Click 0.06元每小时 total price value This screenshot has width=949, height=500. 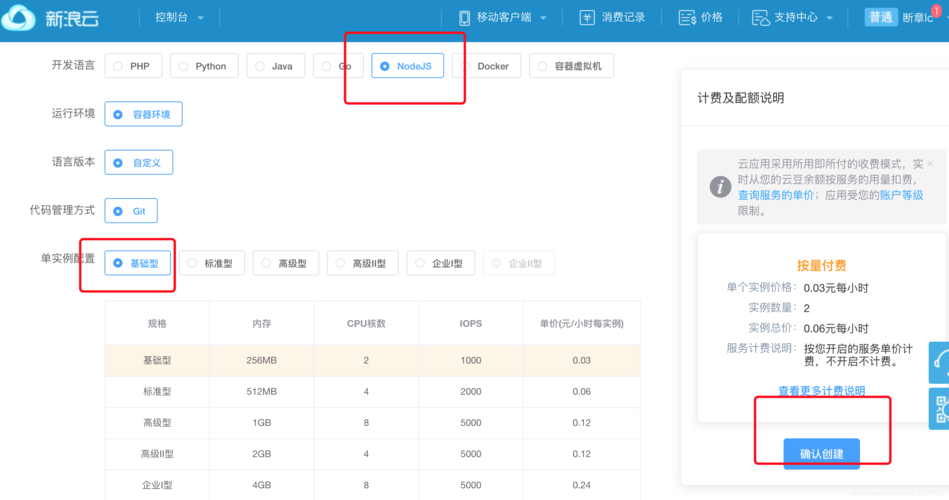click(836, 328)
